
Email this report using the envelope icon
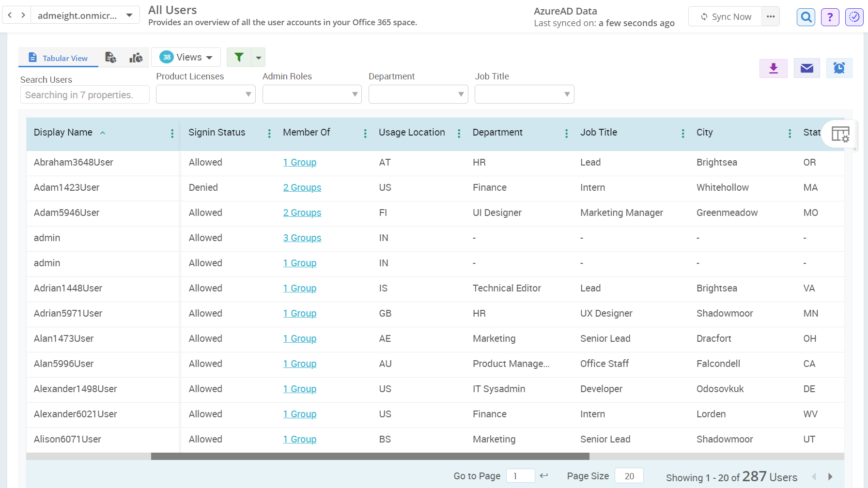click(x=806, y=68)
